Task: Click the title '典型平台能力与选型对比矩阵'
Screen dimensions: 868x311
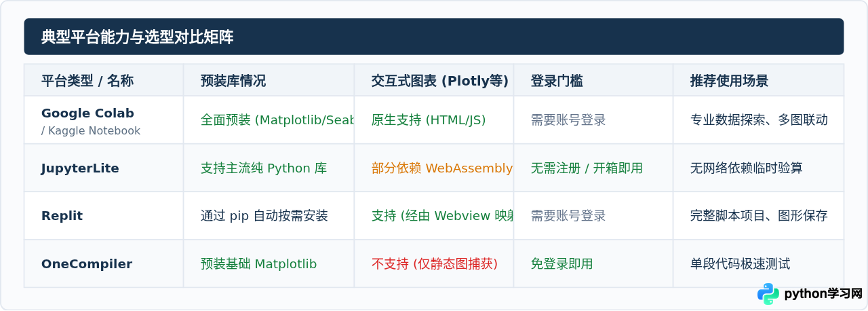Action: [x=138, y=37]
